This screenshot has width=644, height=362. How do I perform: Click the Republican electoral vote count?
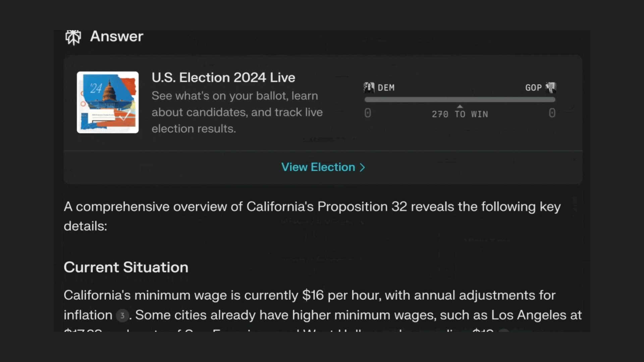(x=552, y=113)
